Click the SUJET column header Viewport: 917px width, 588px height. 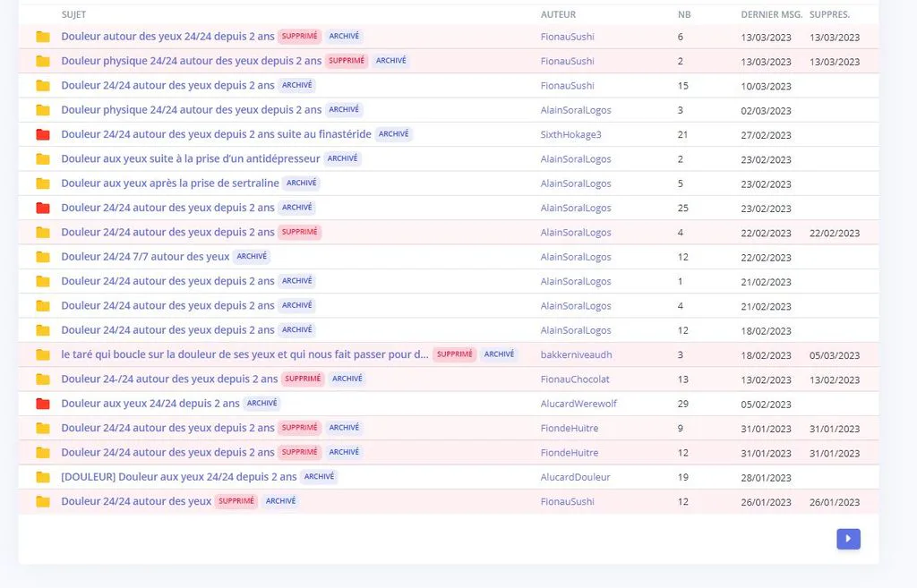coord(73,14)
